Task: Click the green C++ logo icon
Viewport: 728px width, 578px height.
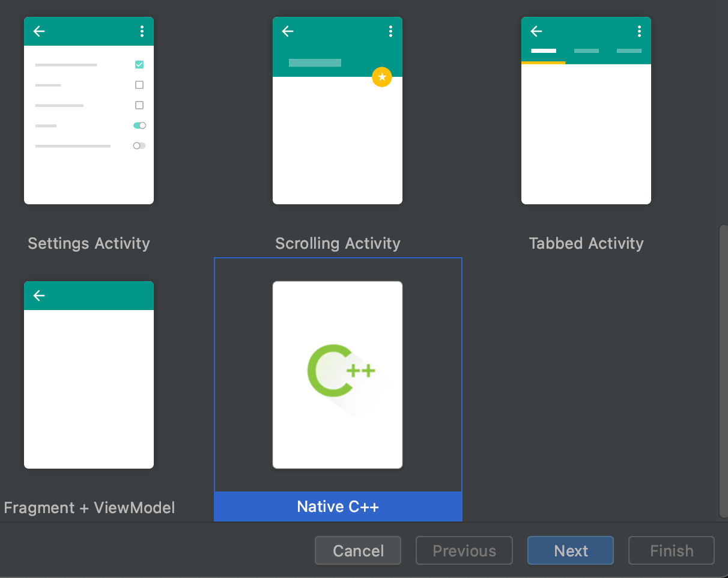Action: tap(341, 371)
